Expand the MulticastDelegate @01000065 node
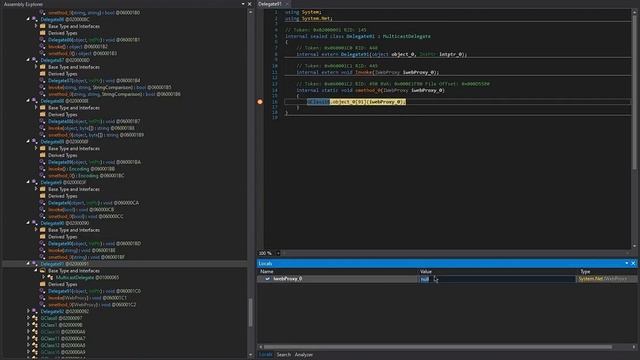Viewport: 640px width, 360px height. [x=44, y=278]
